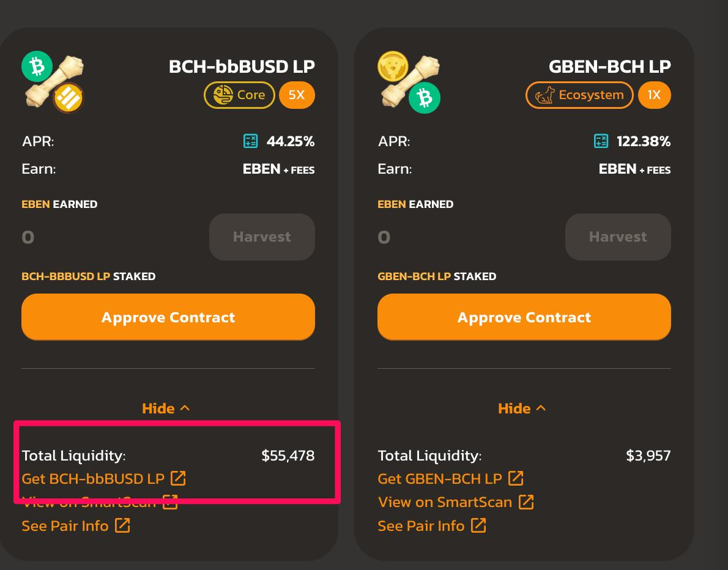
Task: Approve Contract for BCH-bbBUSD LP
Action: pyautogui.click(x=168, y=317)
